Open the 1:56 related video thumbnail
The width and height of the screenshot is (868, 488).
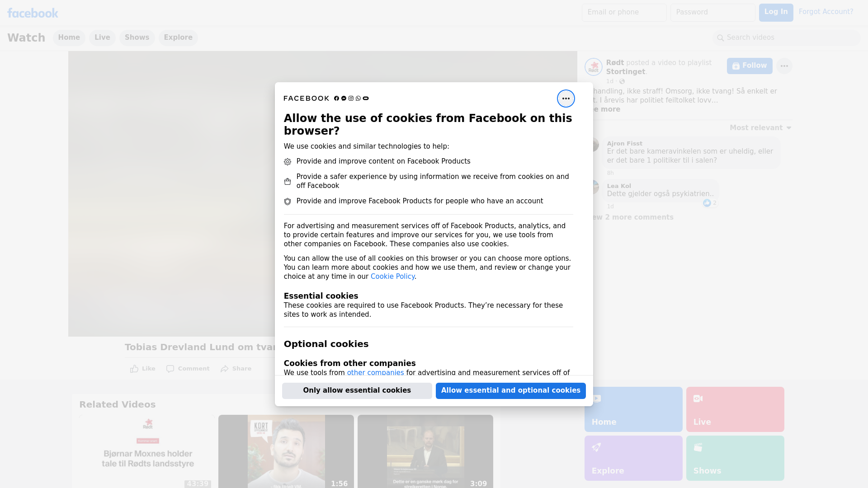pos(286,451)
